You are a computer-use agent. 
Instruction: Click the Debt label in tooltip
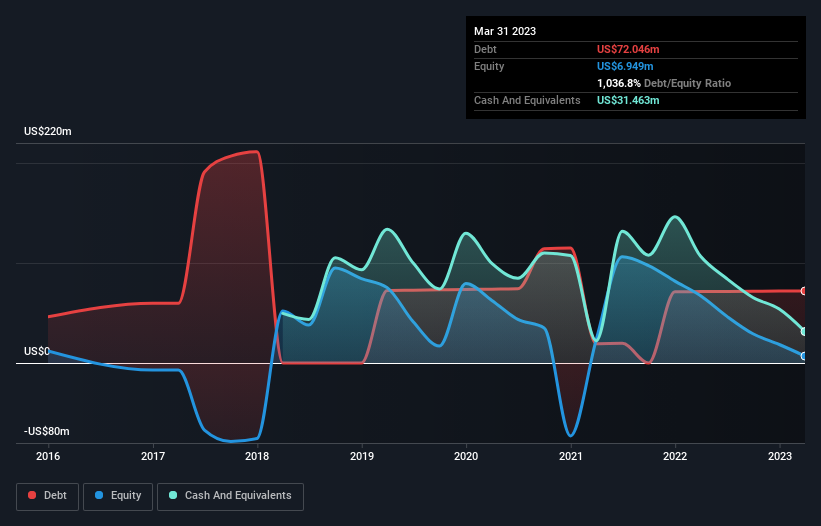point(485,49)
